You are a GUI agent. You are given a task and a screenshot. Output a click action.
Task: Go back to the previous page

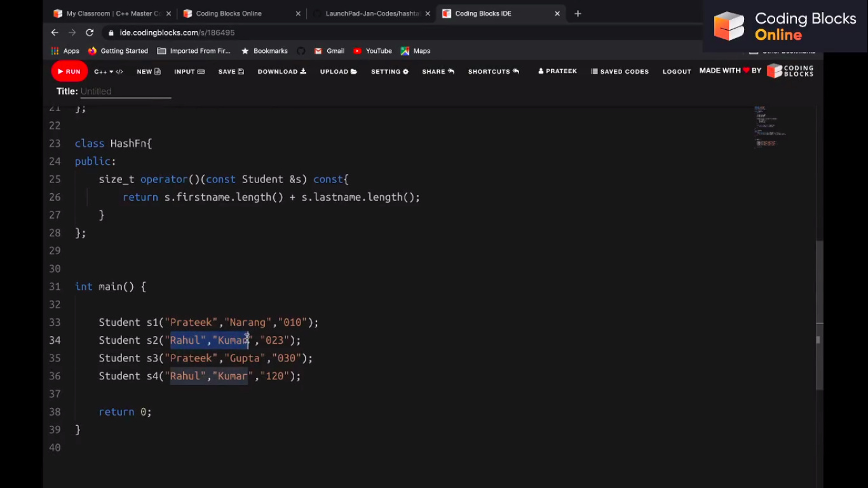tap(55, 32)
